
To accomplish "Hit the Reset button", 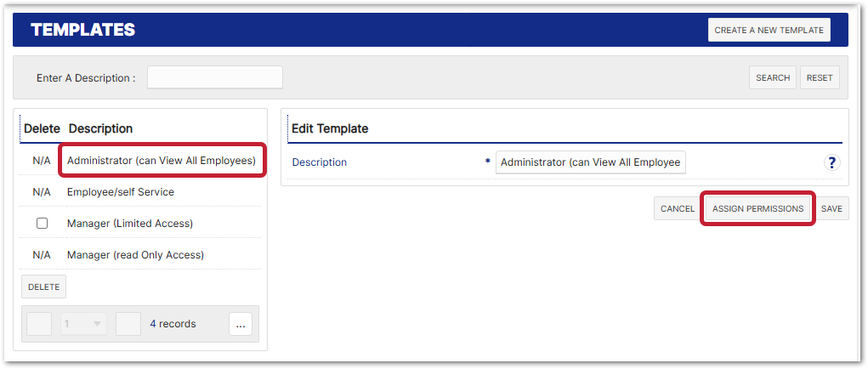I will (x=820, y=77).
